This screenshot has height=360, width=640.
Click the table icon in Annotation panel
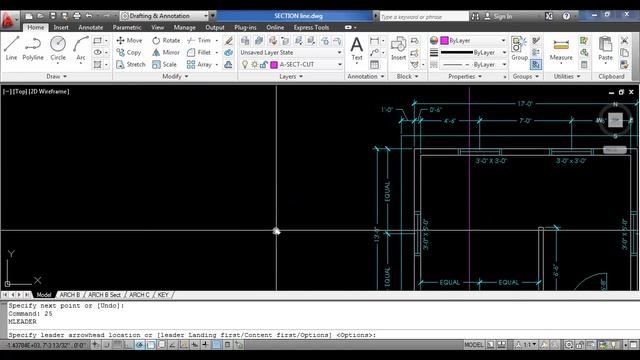coord(374,64)
